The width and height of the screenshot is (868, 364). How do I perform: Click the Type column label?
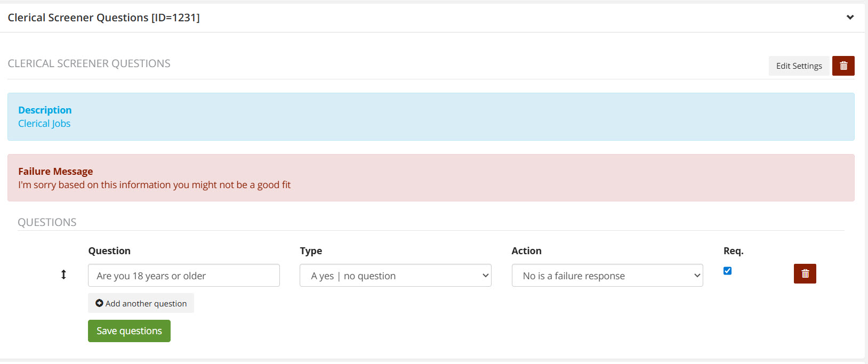tap(311, 251)
